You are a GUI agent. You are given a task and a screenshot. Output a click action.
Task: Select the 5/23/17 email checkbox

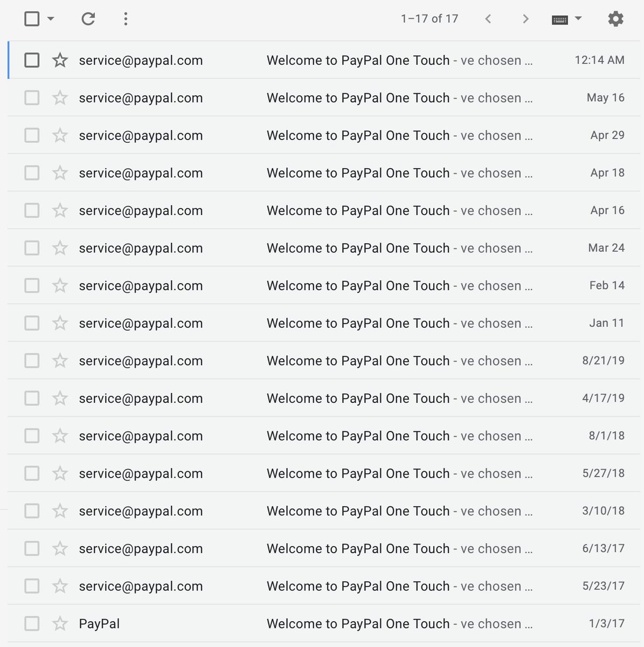32,586
